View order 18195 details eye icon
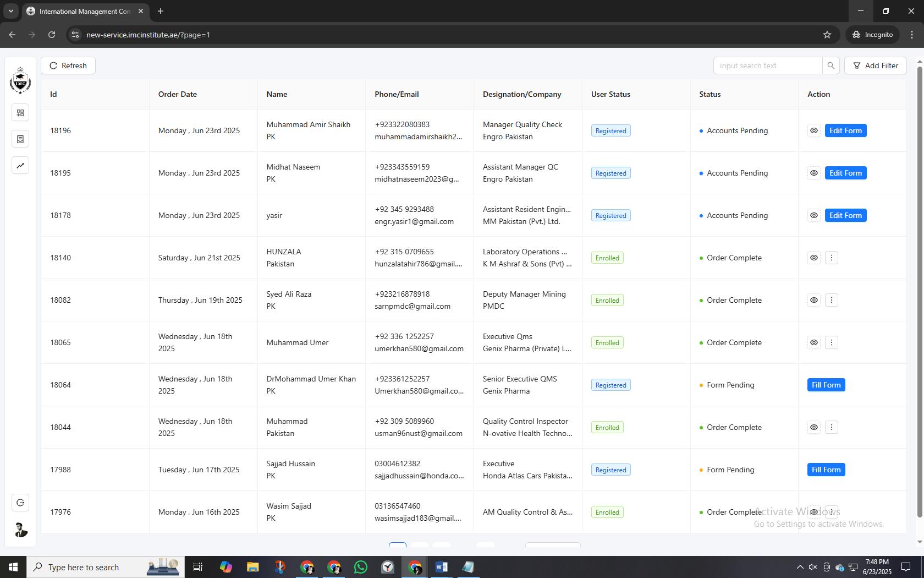This screenshot has width=924, height=578. tap(814, 173)
